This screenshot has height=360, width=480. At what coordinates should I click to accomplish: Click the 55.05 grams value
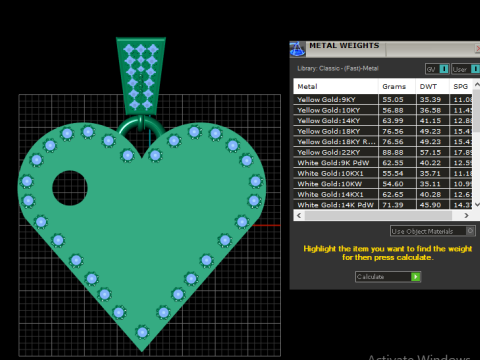393,99
